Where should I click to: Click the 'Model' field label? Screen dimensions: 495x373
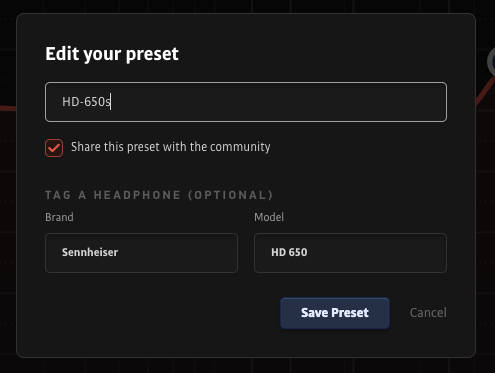(x=269, y=217)
